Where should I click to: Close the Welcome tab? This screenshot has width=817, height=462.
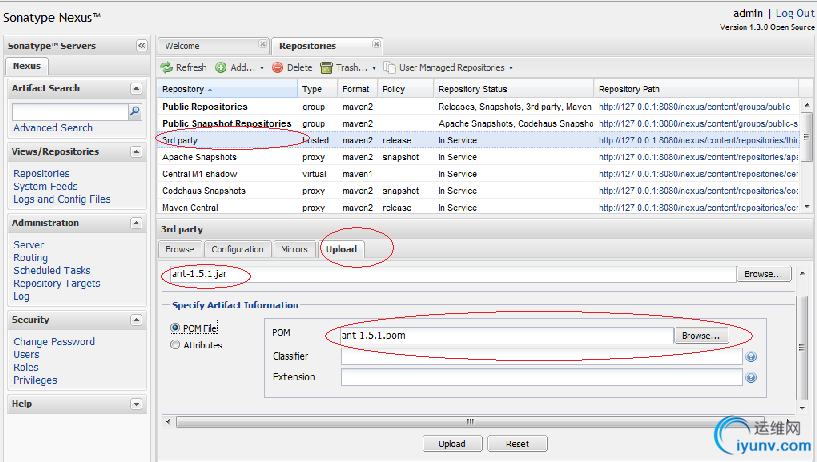coord(263,44)
